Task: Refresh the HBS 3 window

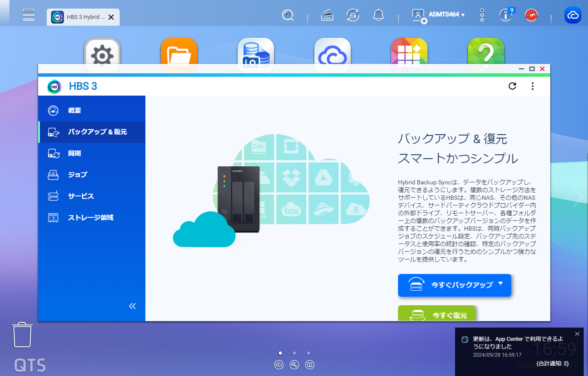Action: pos(512,86)
